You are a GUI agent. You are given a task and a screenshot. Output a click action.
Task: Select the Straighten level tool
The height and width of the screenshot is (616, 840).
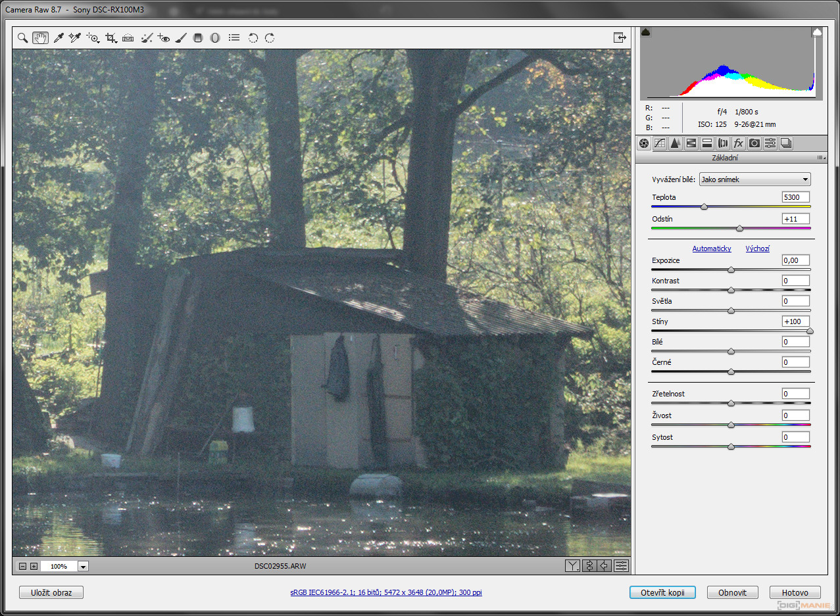point(128,38)
